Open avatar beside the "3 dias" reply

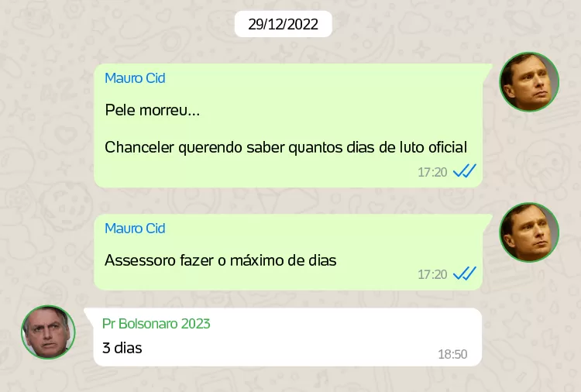[x=48, y=332]
